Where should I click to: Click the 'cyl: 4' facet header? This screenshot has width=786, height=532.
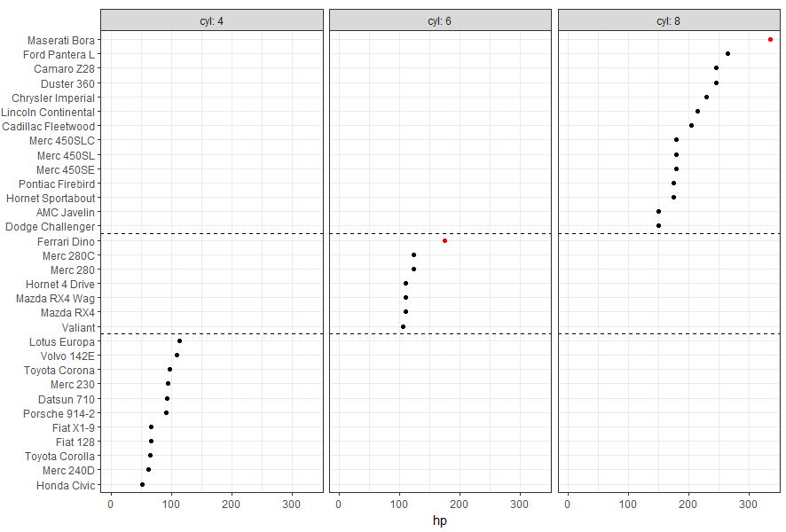pos(211,20)
